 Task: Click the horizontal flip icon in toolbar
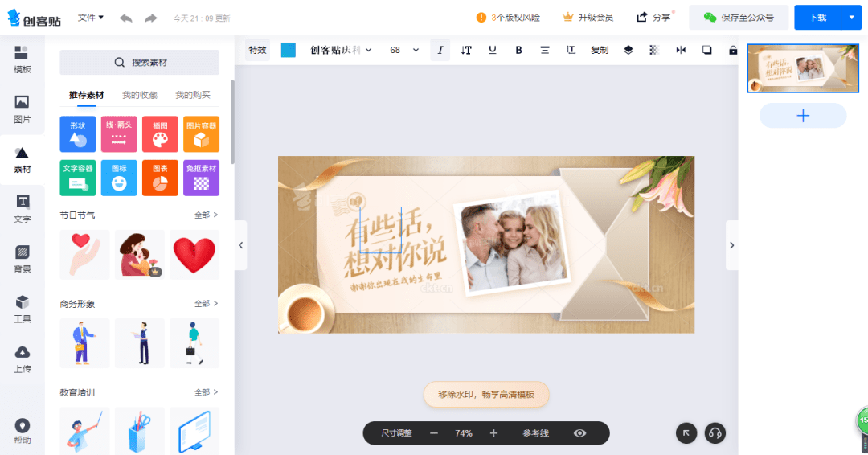(x=681, y=50)
